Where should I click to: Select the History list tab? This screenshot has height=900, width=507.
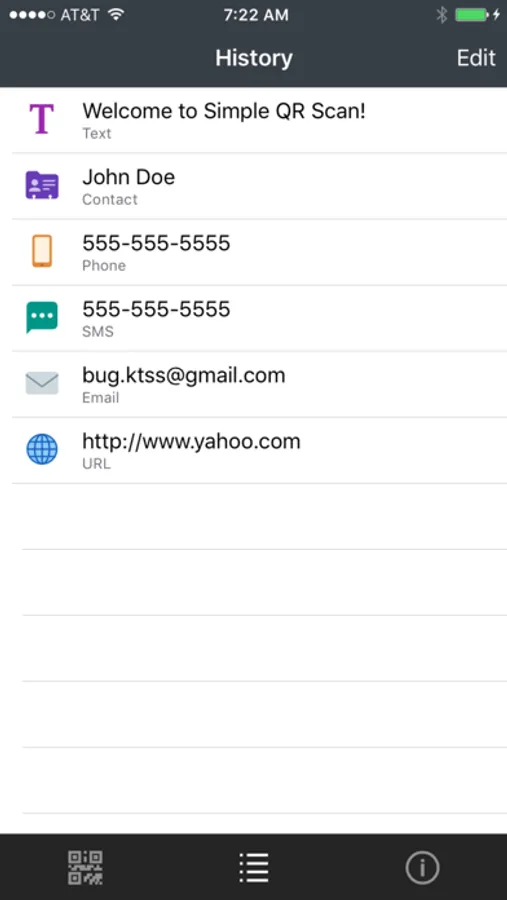(254, 867)
